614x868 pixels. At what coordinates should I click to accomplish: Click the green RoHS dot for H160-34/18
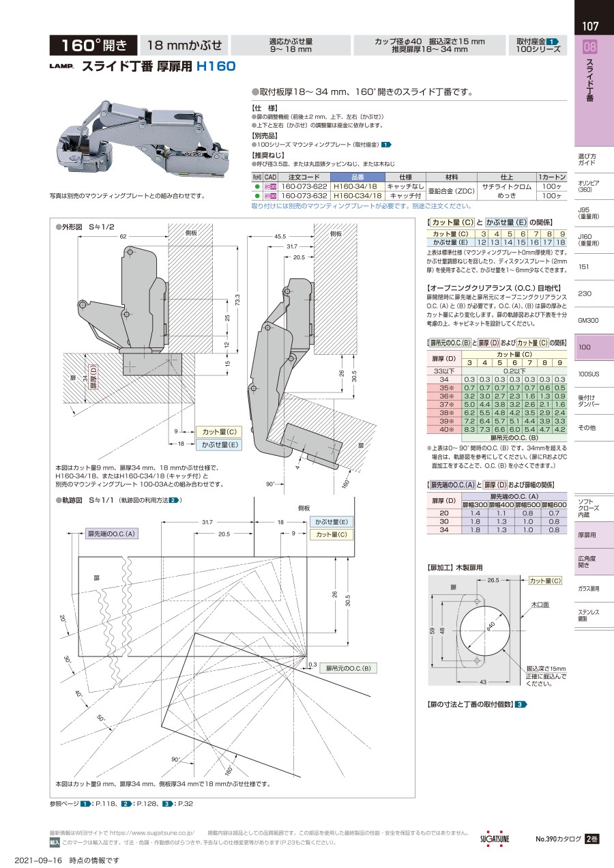(257, 186)
